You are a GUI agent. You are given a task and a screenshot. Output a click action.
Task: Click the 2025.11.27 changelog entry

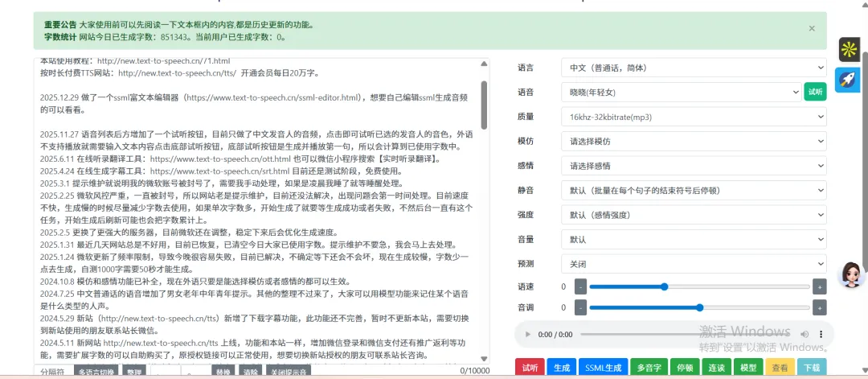[256, 140]
